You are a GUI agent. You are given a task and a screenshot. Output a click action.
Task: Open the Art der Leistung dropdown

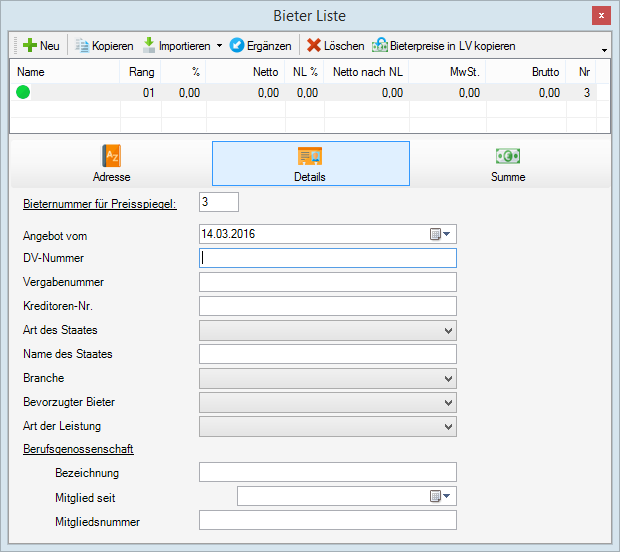[x=328, y=427]
